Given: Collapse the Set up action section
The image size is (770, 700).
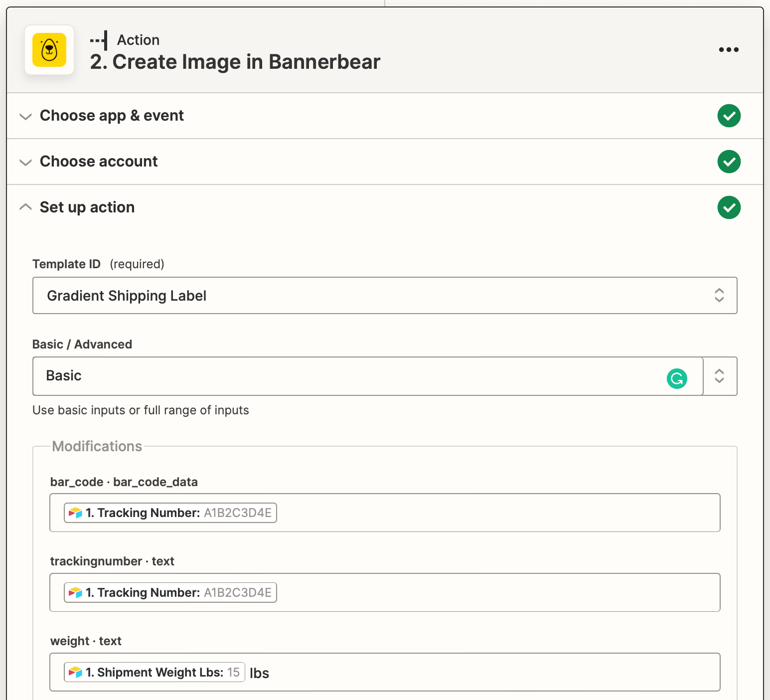Looking at the screenshot, I should pyautogui.click(x=25, y=206).
